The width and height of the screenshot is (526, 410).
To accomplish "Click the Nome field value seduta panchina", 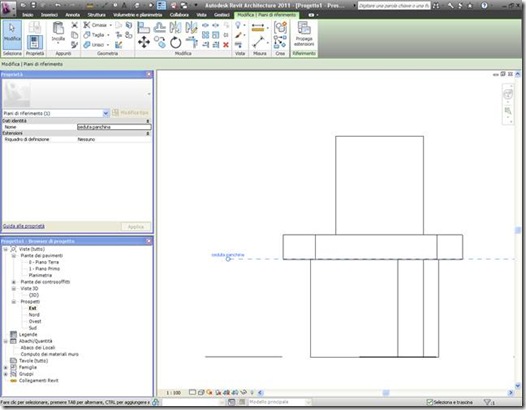I will 114,127.
